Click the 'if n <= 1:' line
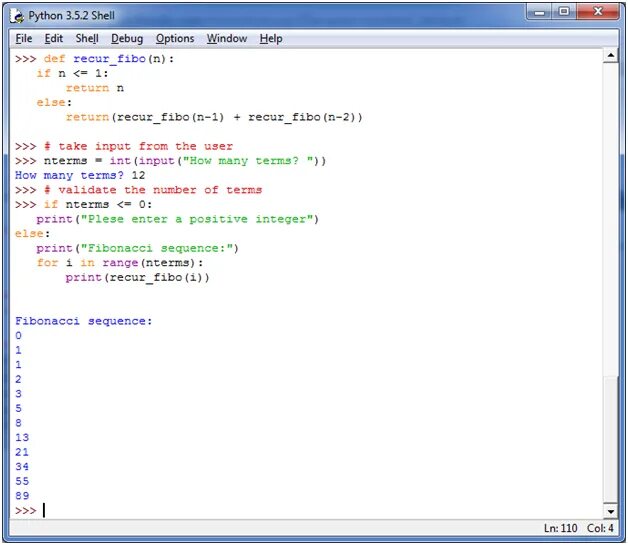This screenshot has width=628, height=545. pos(72,74)
